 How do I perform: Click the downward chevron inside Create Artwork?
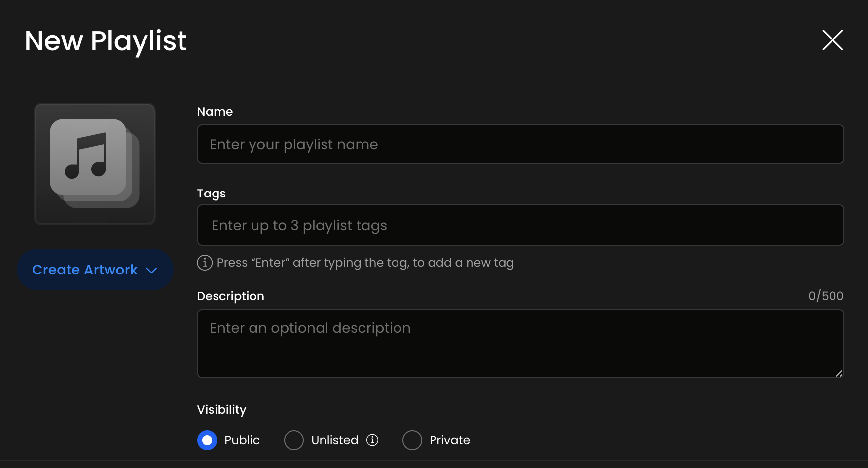point(152,270)
